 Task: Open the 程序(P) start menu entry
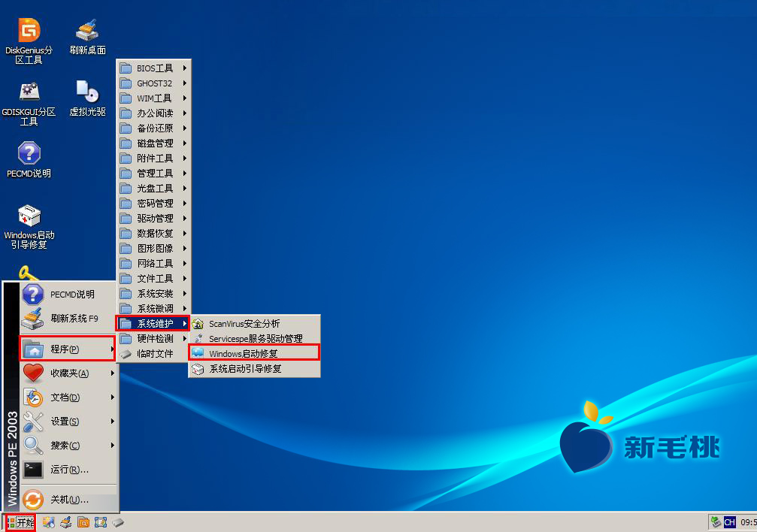68,349
